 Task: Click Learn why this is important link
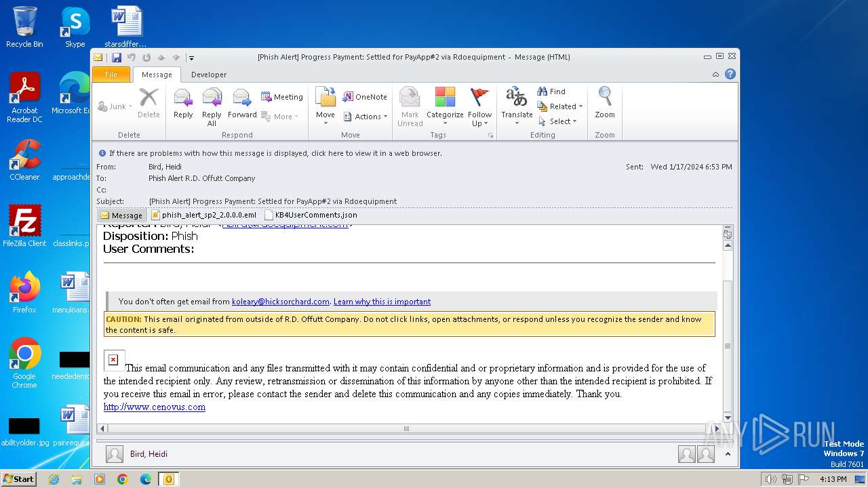tap(382, 302)
